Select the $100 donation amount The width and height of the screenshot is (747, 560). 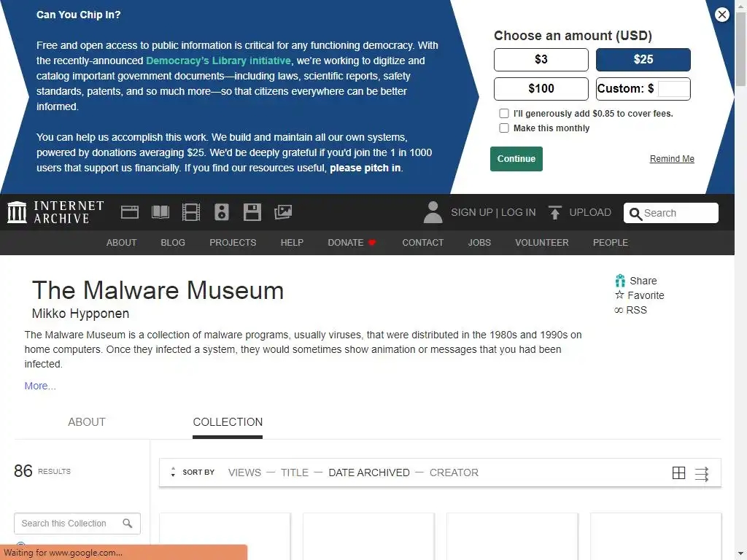pos(541,88)
